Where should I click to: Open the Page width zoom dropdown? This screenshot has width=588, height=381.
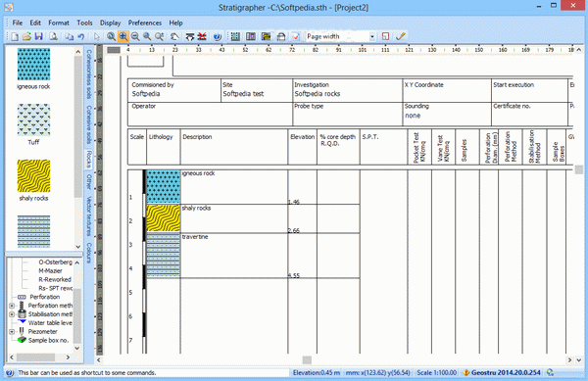[x=372, y=36]
